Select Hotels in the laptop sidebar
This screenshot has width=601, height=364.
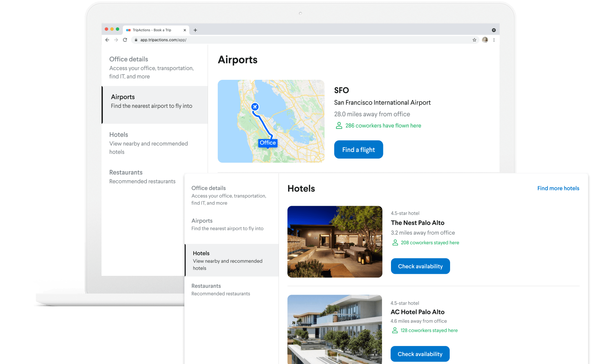pyautogui.click(x=155, y=143)
